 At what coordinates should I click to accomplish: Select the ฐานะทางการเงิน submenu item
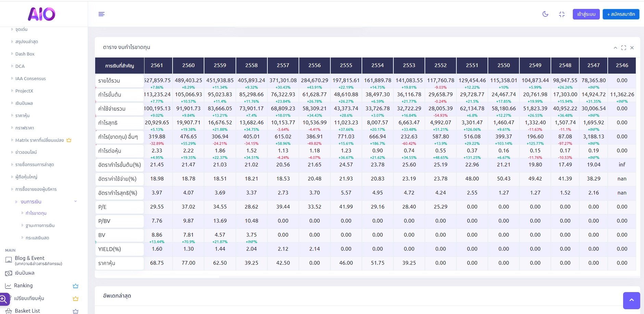pos(40,225)
